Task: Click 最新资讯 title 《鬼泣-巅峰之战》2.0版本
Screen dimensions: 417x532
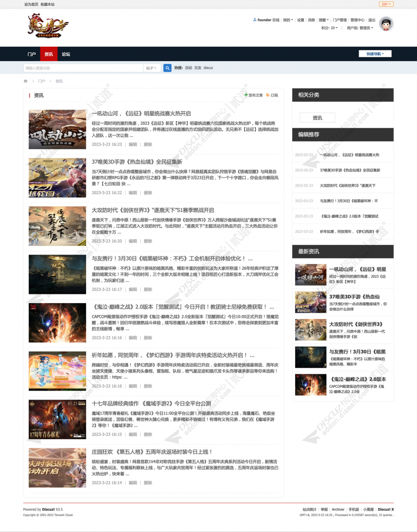Action: 357,379
